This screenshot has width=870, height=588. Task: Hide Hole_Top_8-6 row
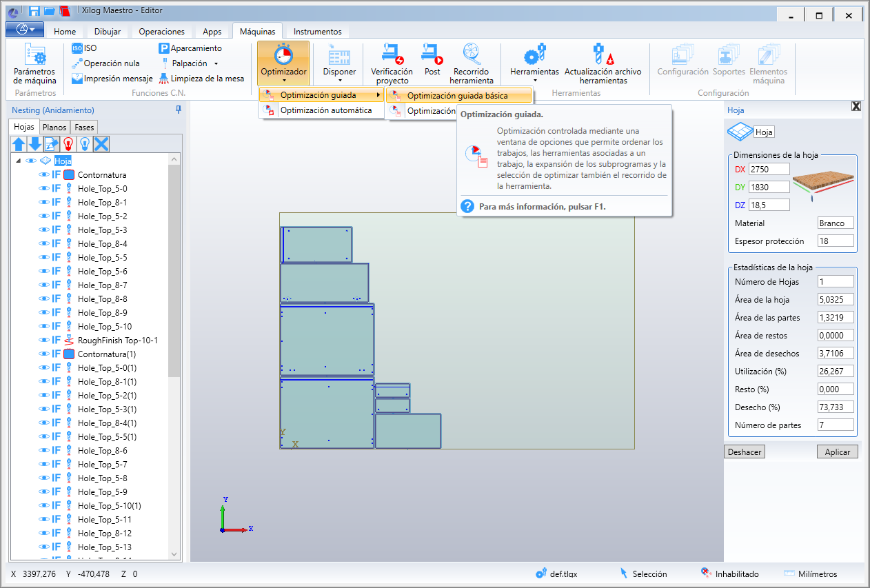44,450
